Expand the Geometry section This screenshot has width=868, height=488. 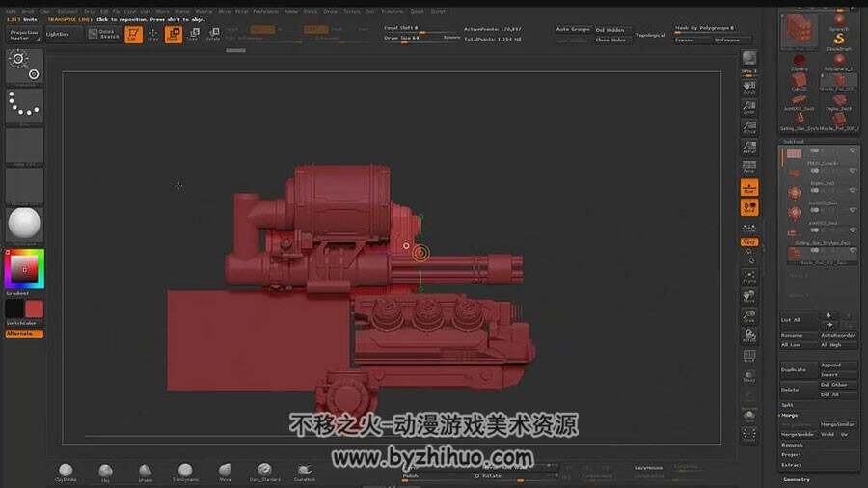(x=797, y=479)
